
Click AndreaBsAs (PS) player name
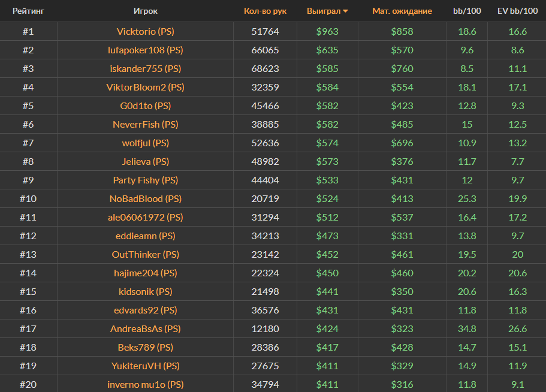(146, 328)
